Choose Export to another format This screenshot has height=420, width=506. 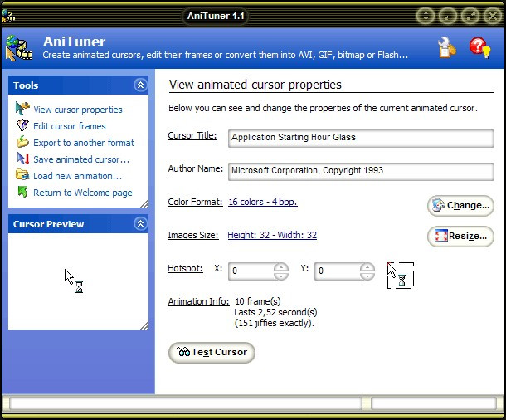84,143
